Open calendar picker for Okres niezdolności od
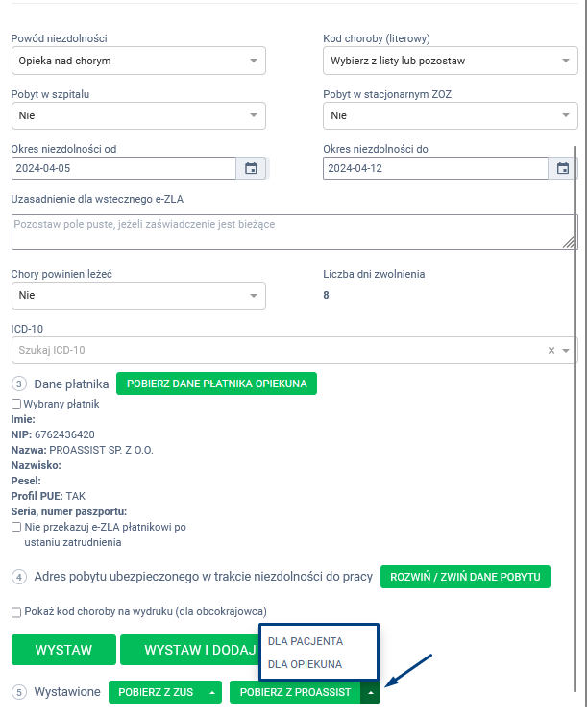This screenshot has width=588, height=719. pyautogui.click(x=251, y=168)
